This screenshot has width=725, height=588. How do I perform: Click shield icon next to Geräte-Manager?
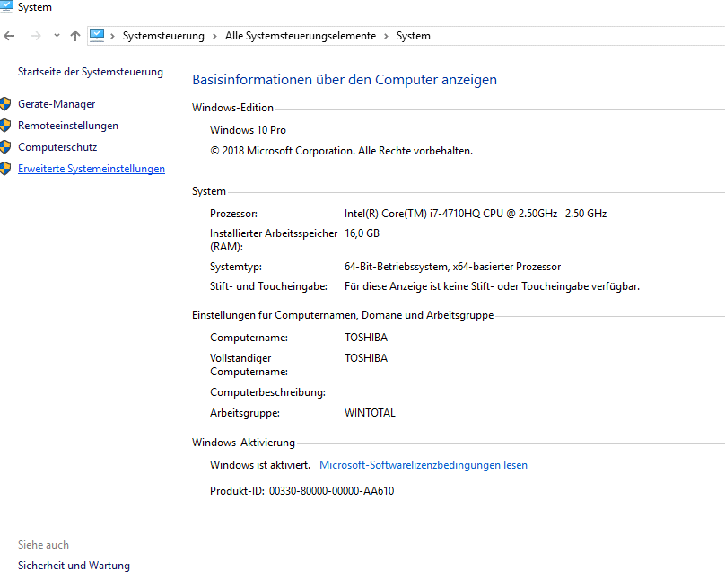(x=5, y=103)
